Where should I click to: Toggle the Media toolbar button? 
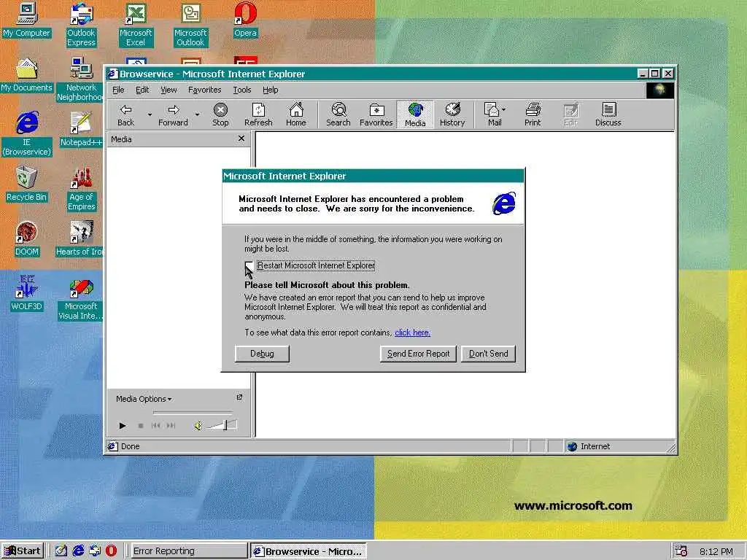click(x=415, y=114)
